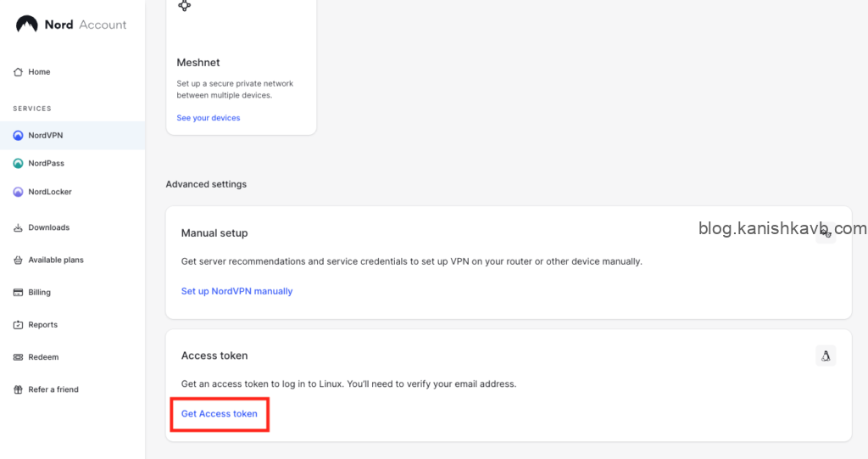The height and width of the screenshot is (459, 868).
Task: Click the gift icon beside Refer a friend
Action: (18, 389)
